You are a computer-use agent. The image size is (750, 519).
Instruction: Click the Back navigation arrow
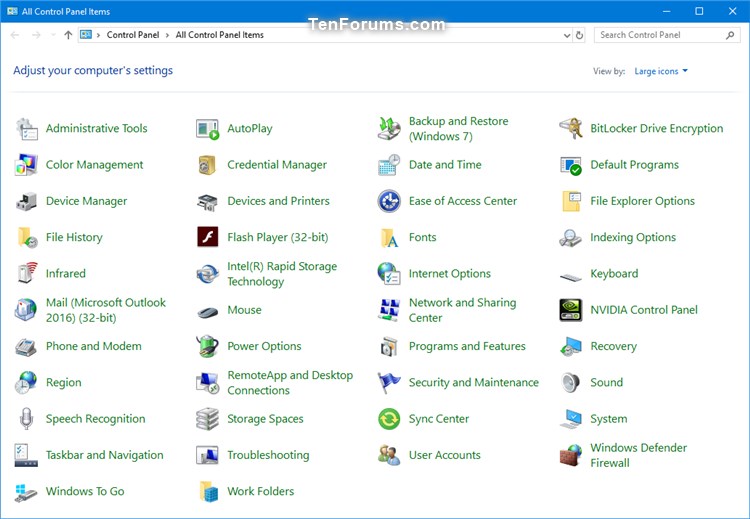15,35
